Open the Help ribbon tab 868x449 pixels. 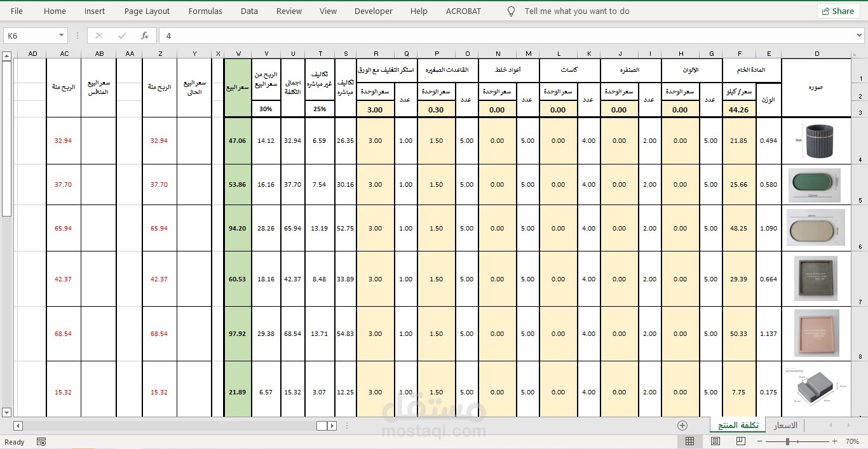click(419, 11)
